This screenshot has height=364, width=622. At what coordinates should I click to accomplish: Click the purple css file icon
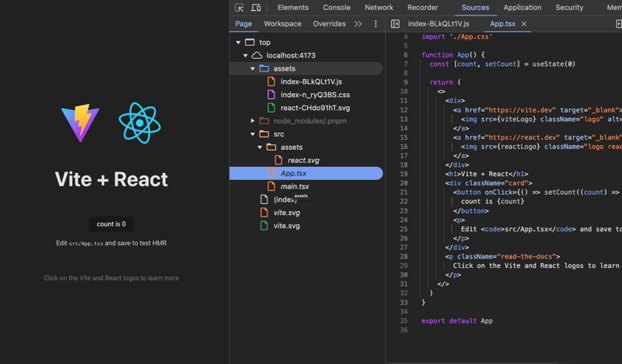[271, 95]
